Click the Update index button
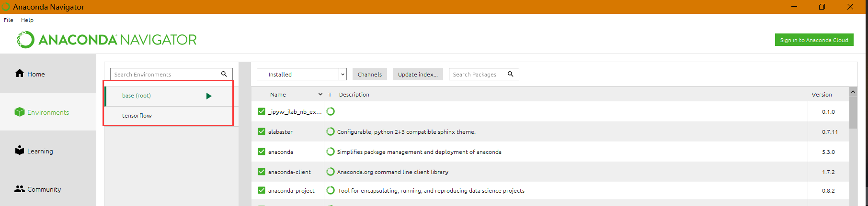Screen dimensions: 868x206 tap(418, 74)
